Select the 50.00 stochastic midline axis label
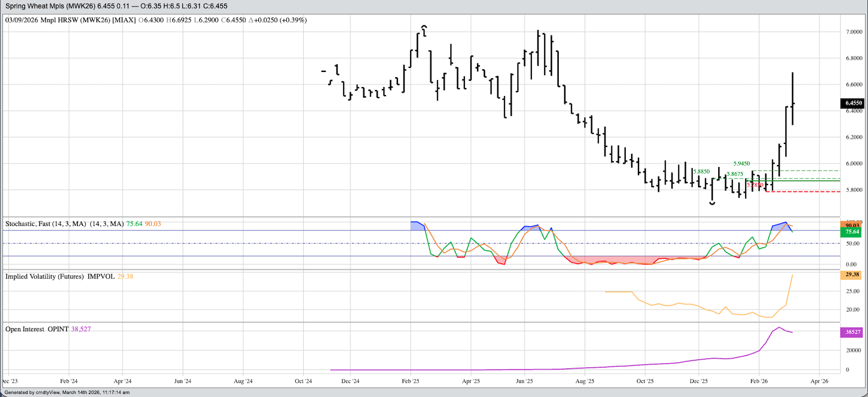 tap(852, 243)
